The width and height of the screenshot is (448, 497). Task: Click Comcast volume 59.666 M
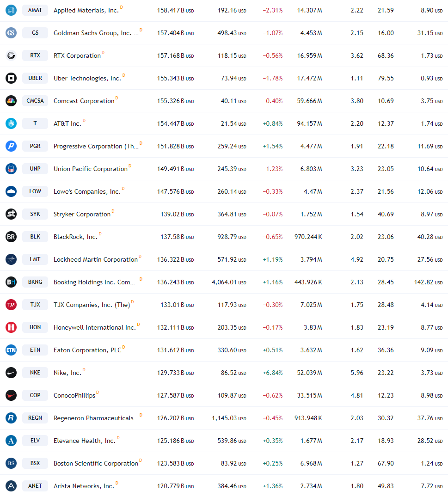(x=309, y=101)
